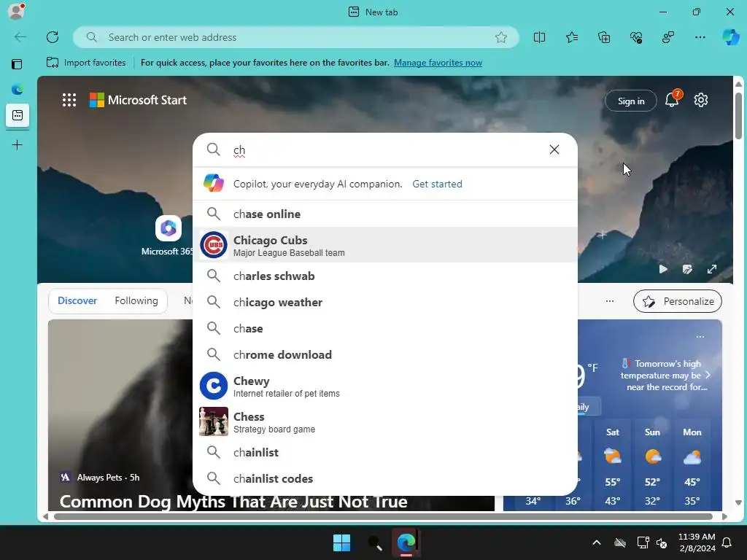Select Chewy pet retailer suggestion
This screenshot has height=560, width=747.
385,386
